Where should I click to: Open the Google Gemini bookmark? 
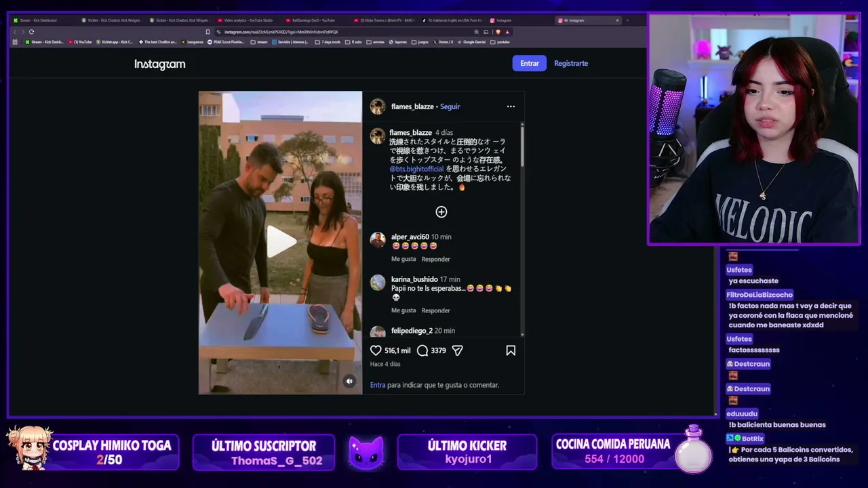[x=471, y=42]
